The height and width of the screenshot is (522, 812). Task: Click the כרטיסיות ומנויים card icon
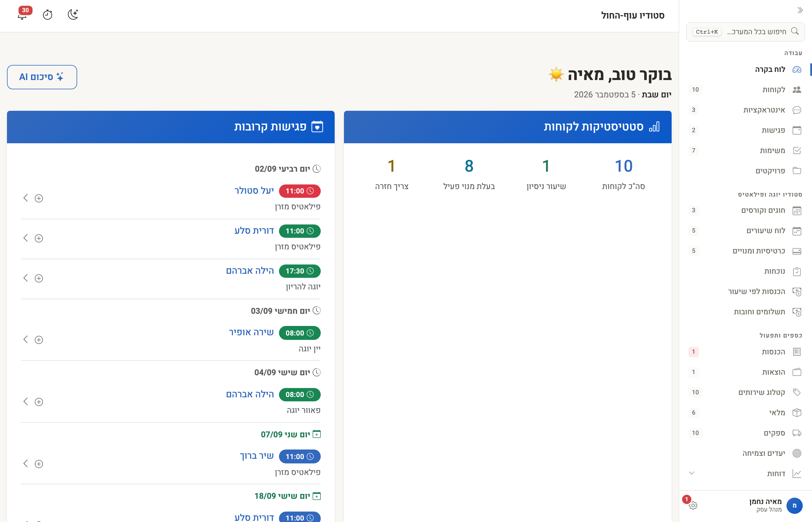tap(797, 251)
